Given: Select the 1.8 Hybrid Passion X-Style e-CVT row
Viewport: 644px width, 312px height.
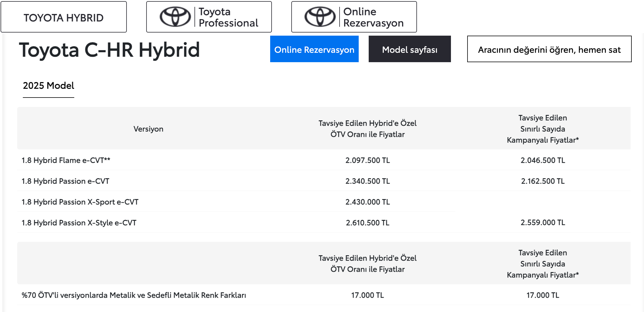Looking at the screenshot, I should coord(324,222).
